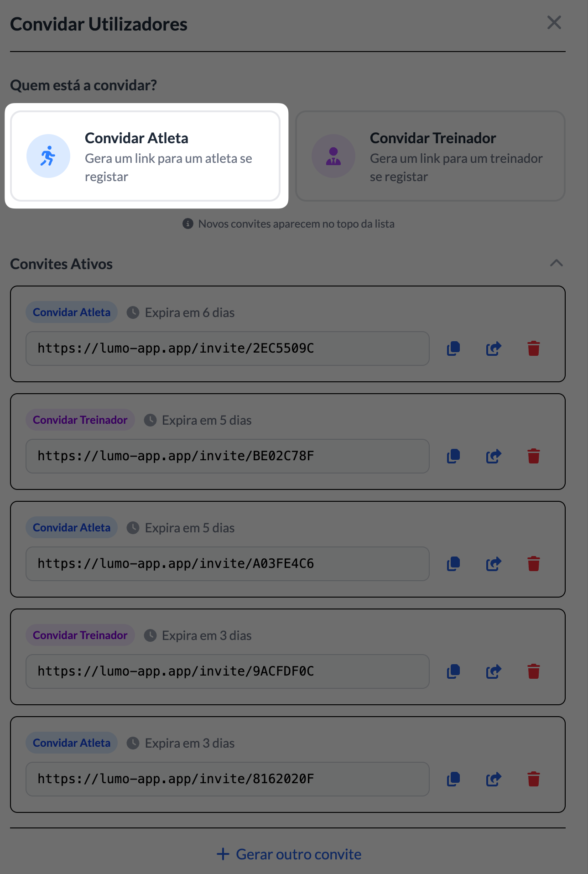This screenshot has height=874, width=588.
Task: Click the info icon beside Novos convites note
Action: 187,224
